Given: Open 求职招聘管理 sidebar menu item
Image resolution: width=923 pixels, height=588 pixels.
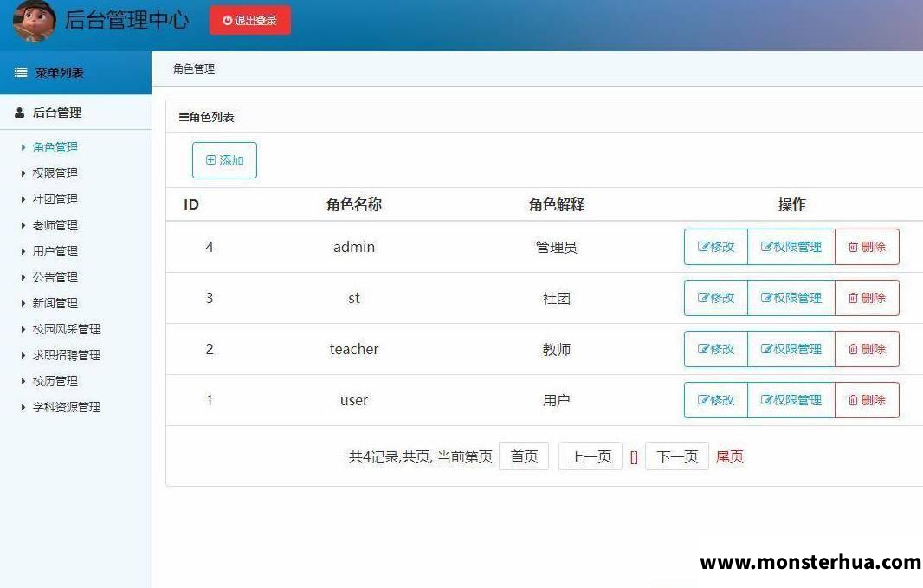Looking at the screenshot, I should click(x=67, y=355).
